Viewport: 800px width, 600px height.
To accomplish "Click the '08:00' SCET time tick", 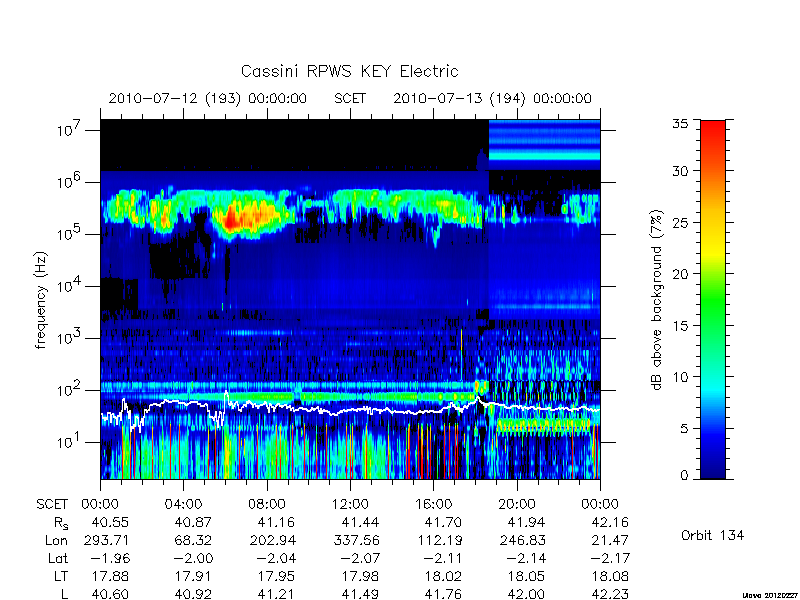I will pos(267,504).
